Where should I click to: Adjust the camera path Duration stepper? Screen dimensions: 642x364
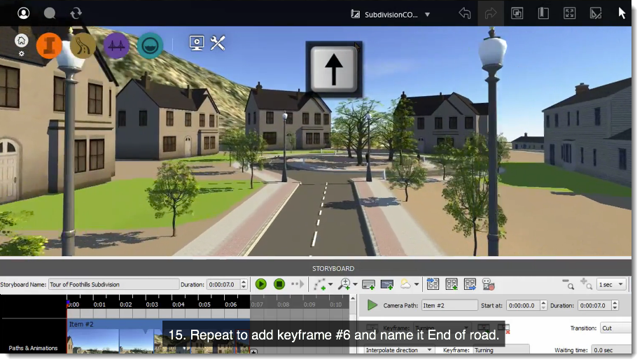pyautogui.click(x=615, y=305)
